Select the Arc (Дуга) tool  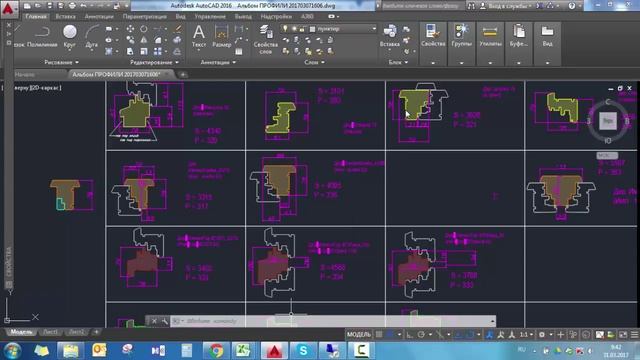92,37
